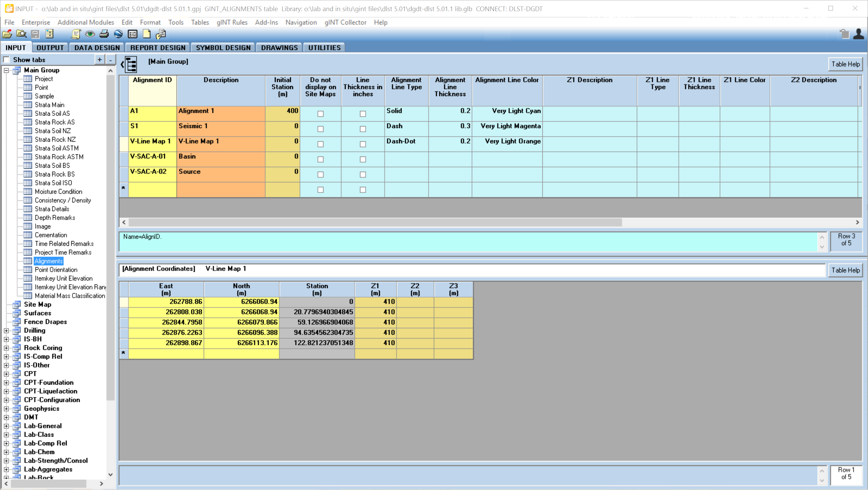Expand the Drilling tree group
The height and width of the screenshot is (490, 868).
7,331
